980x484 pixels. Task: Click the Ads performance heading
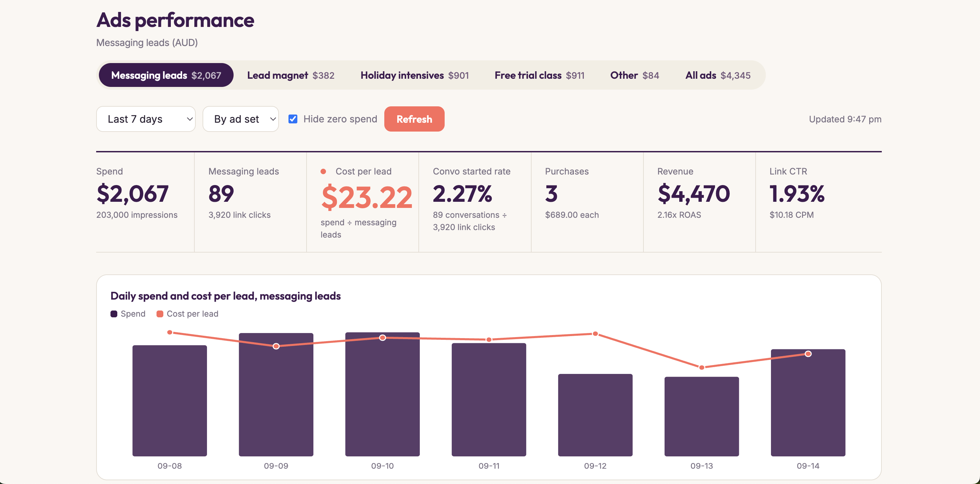(175, 20)
